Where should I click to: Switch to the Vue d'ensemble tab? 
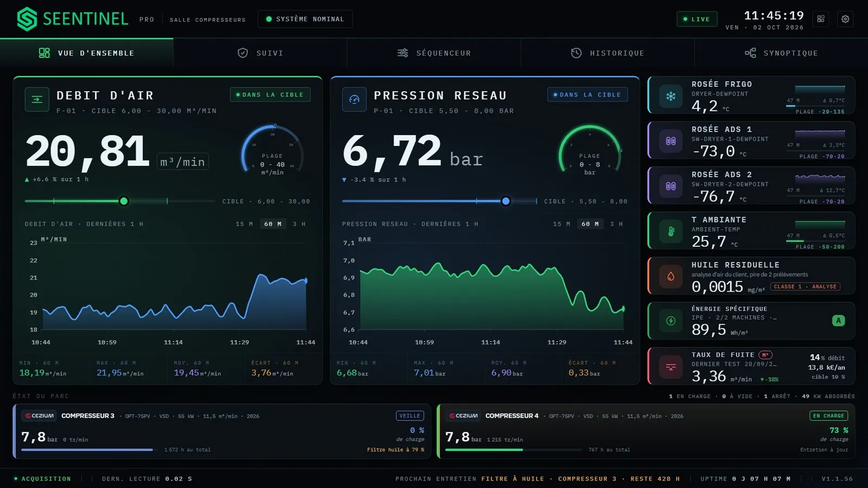(87, 53)
